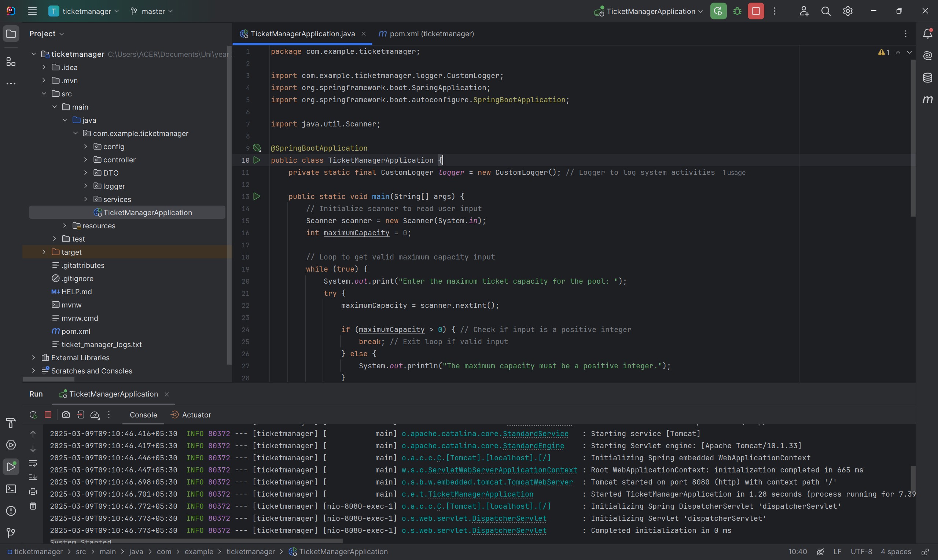Toggle the Run tool window button
The image size is (938, 560).
(x=11, y=467)
